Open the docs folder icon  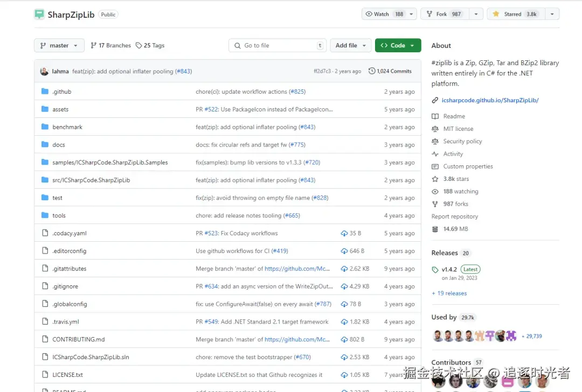[45, 145]
